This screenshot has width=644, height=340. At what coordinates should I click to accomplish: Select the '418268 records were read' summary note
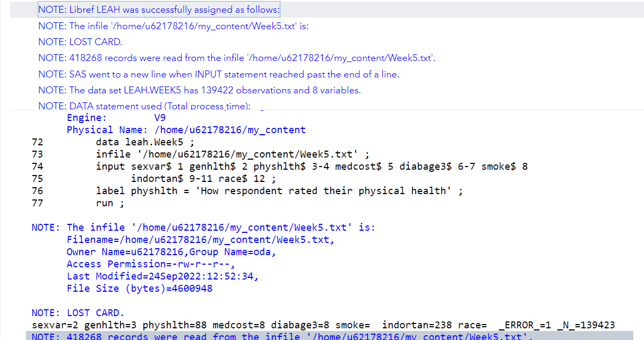[x=237, y=58]
